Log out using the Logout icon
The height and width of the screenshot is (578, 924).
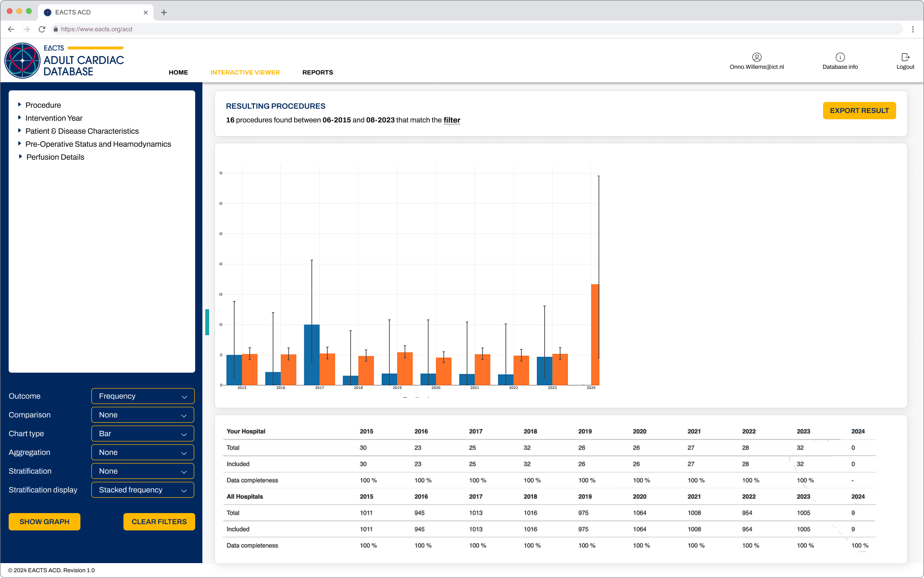coord(905,61)
